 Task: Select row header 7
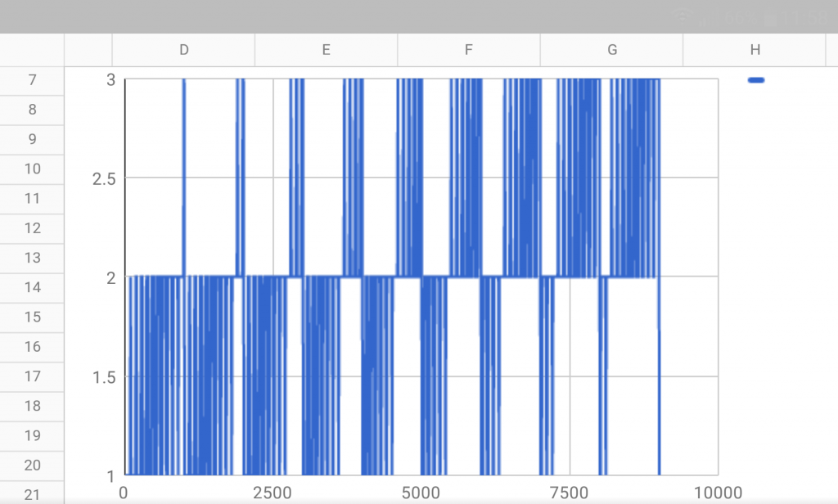coord(32,80)
